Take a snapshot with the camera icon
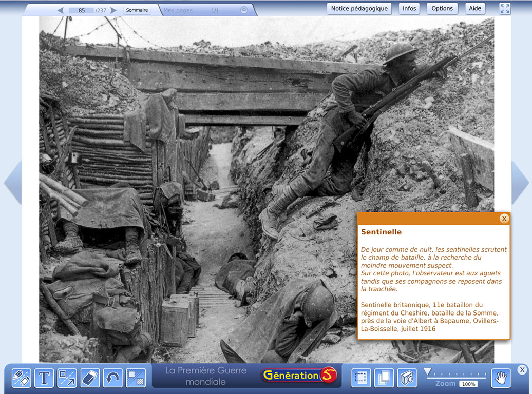Viewport: 532px width, 394px height. pyautogui.click(x=407, y=378)
